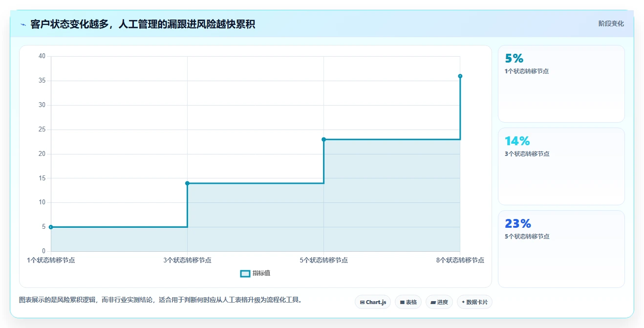Viewport: 644px width, 328px height.
Task: Toggle the 指标值 legend swatch
Action: (x=245, y=273)
